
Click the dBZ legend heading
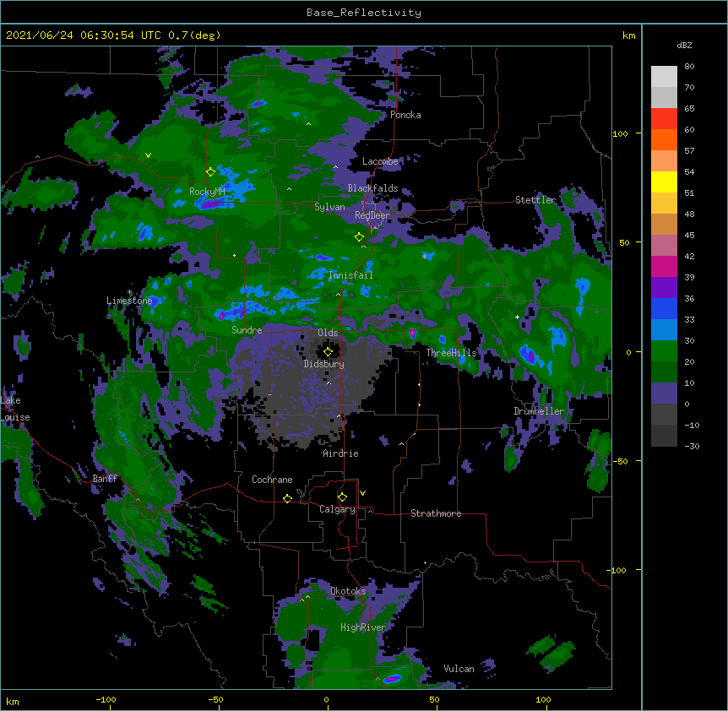click(x=684, y=46)
